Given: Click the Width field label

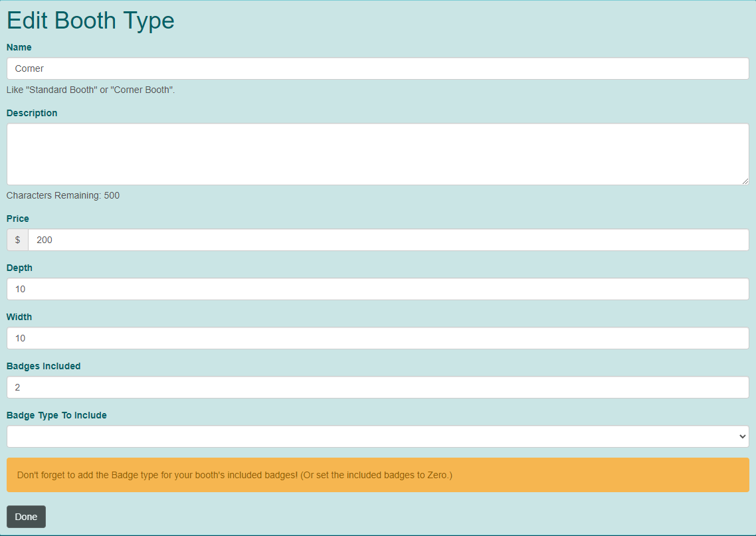Looking at the screenshot, I should coord(19,317).
